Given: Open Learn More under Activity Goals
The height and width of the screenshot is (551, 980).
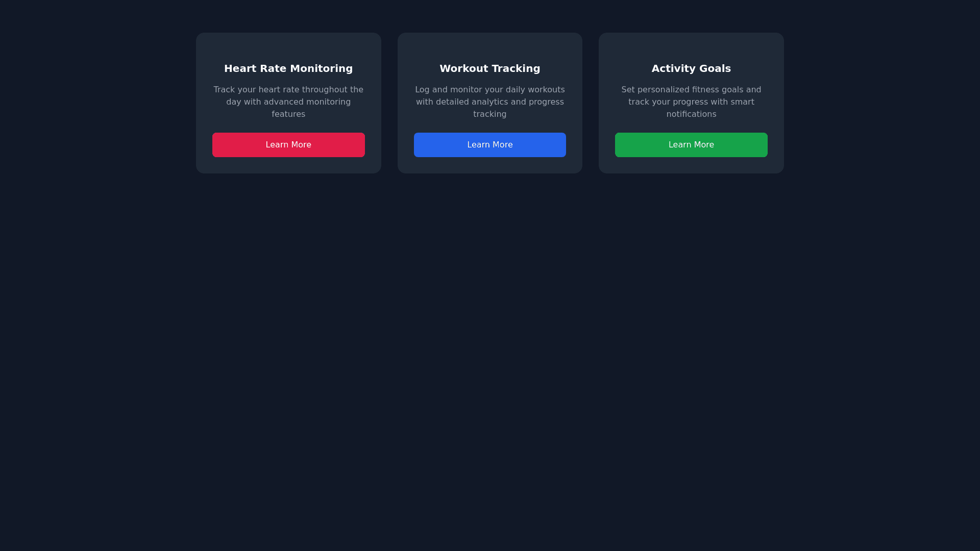Looking at the screenshot, I should pos(691,145).
